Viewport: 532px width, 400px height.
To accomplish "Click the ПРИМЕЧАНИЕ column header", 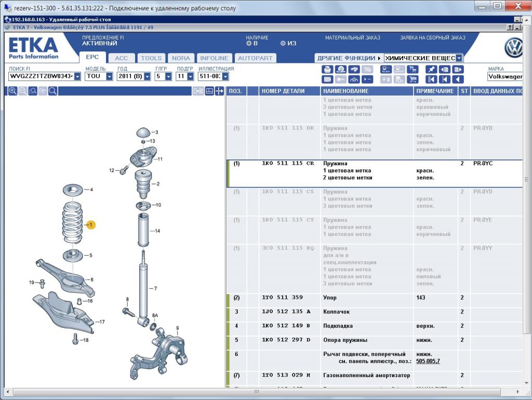I will 436,91.
